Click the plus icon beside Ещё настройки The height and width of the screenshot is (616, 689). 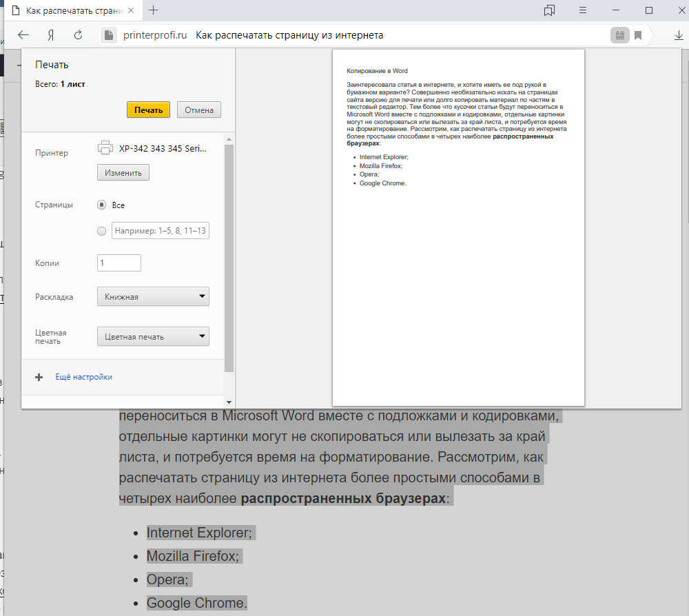pos(39,377)
